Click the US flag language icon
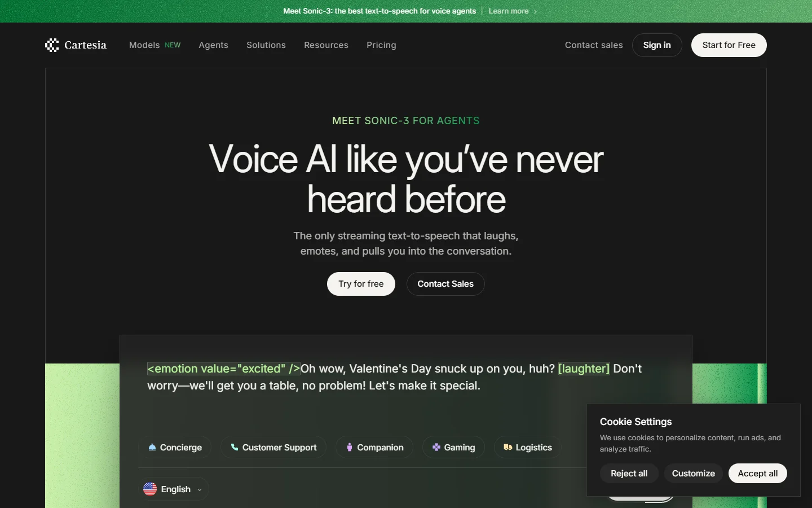Image resolution: width=812 pixels, height=508 pixels. (150, 489)
